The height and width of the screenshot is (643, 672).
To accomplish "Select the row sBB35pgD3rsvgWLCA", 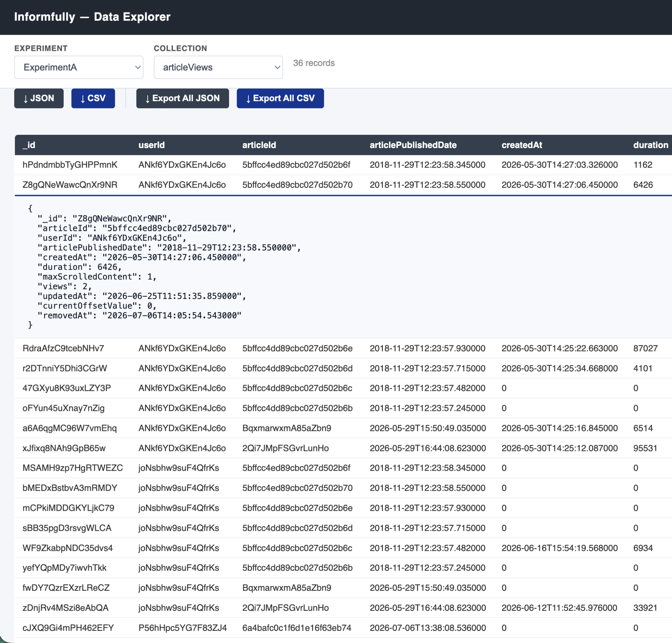I will coord(343,528).
